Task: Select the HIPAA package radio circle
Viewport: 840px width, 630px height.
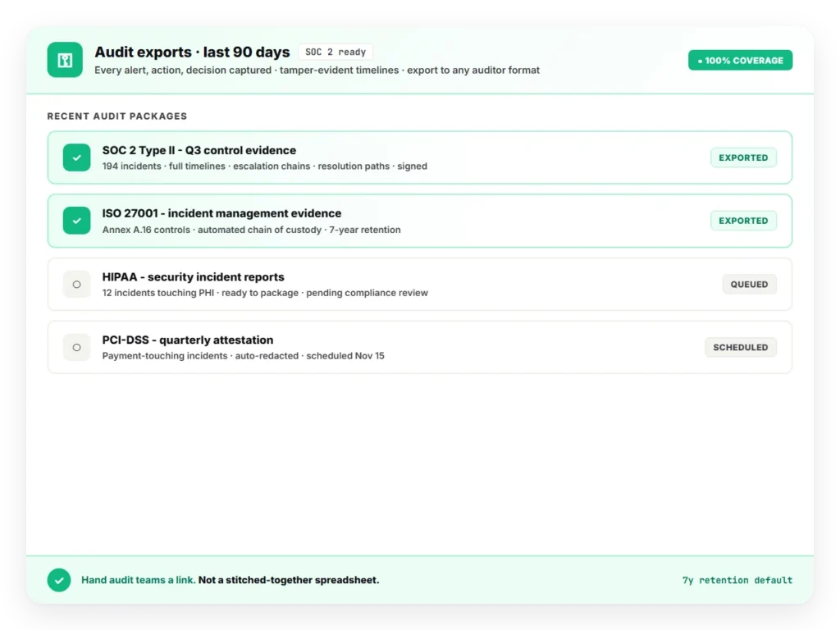Action: 76,285
